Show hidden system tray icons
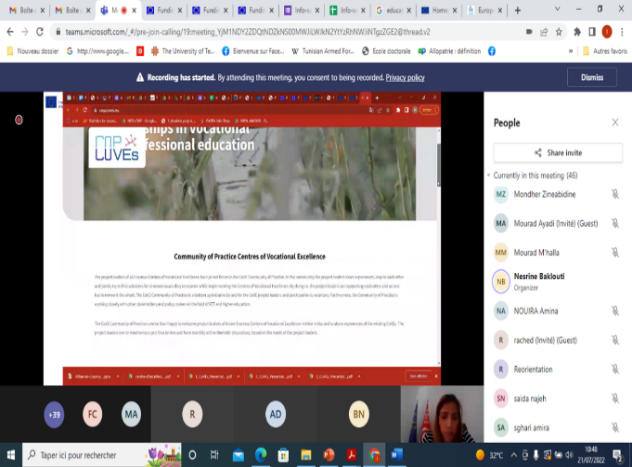632x467 pixels. [x=514, y=455]
